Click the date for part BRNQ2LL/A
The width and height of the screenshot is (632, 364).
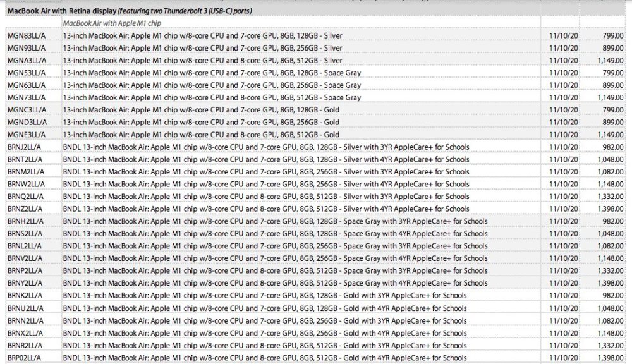(x=560, y=197)
